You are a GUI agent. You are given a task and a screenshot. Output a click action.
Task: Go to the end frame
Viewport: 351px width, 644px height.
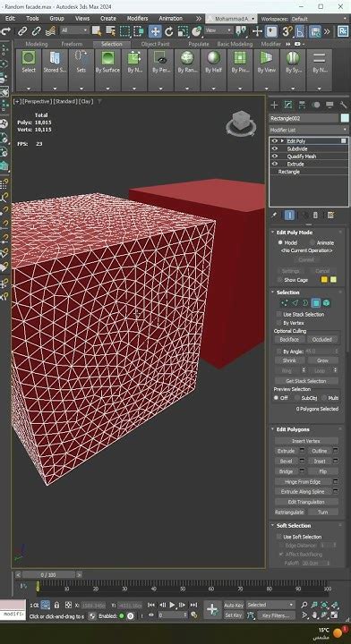coord(193,605)
